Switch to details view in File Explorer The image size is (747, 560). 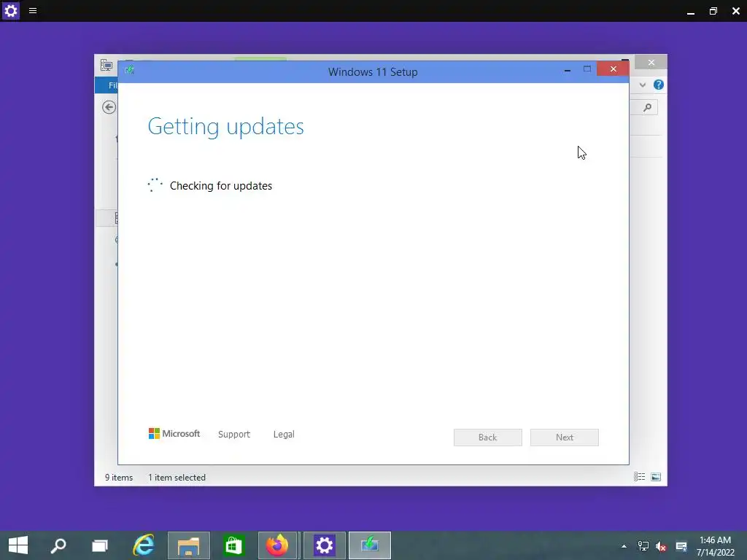(639, 477)
